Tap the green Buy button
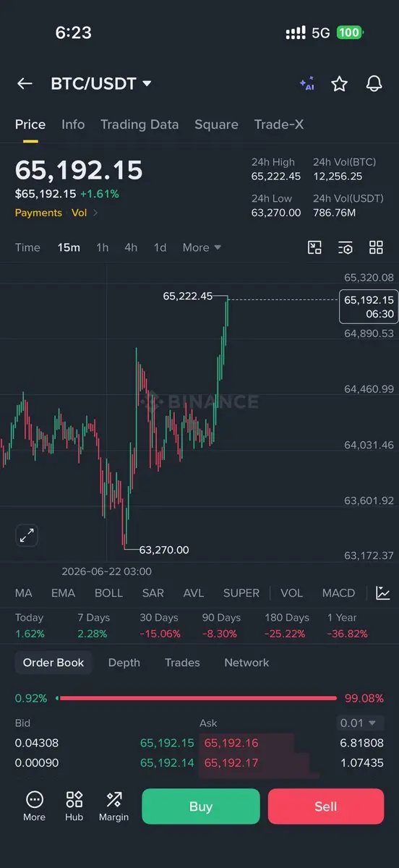 200,807
